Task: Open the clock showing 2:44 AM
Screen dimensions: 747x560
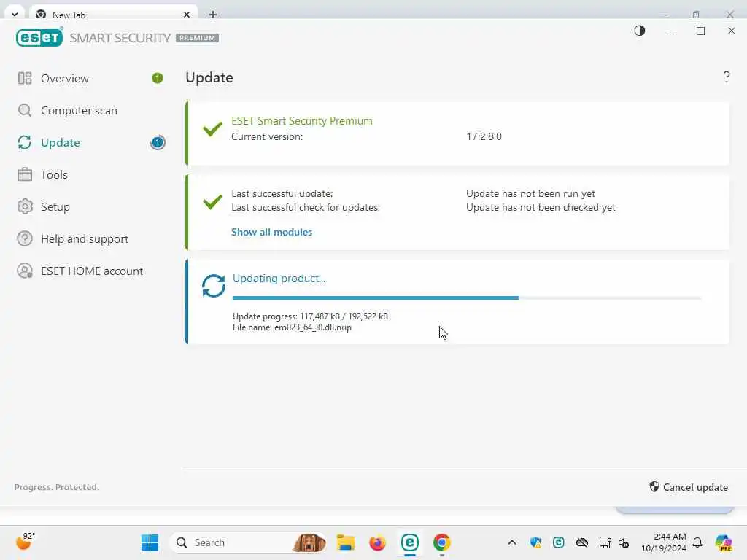Action: click(x=663, y=542)
